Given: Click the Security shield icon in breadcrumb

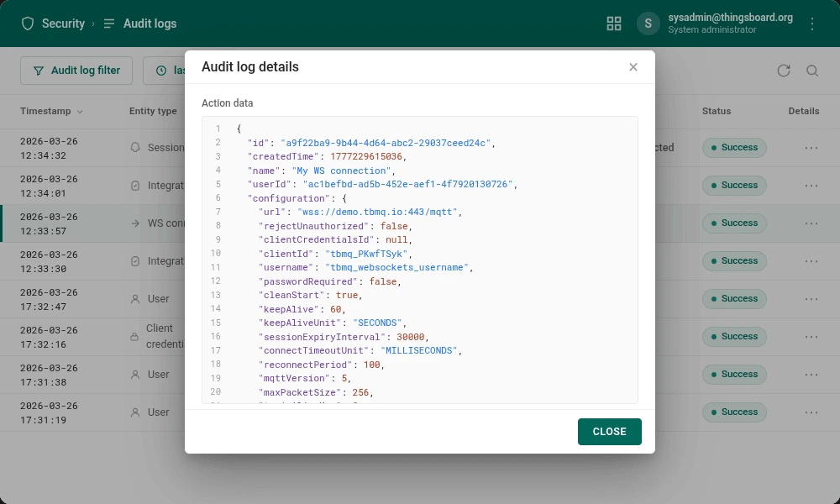Looking at the screenshot, I should (28, 24).
